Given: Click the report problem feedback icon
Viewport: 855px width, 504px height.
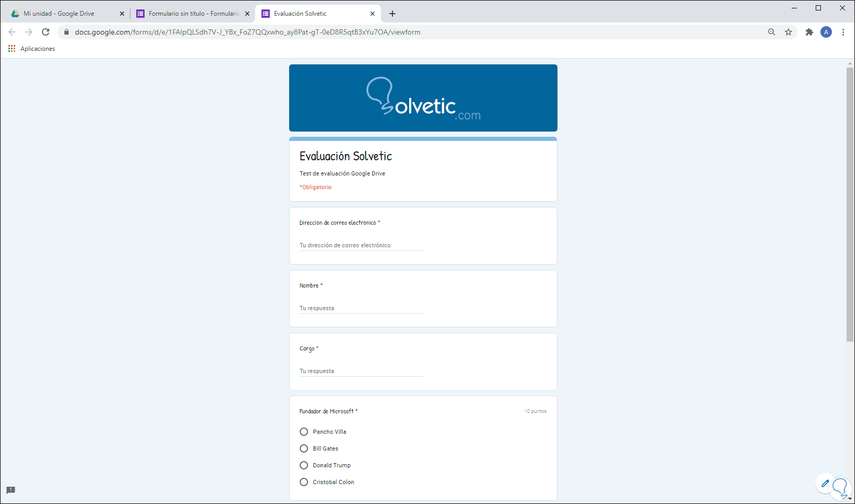Looking at the screenshot, I should point(11,490).
